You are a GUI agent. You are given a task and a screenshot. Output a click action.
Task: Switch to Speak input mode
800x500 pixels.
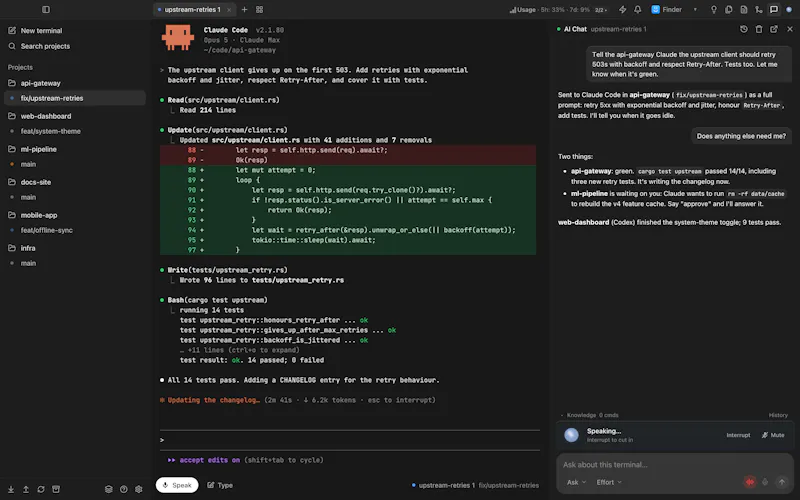click(177, 485)
